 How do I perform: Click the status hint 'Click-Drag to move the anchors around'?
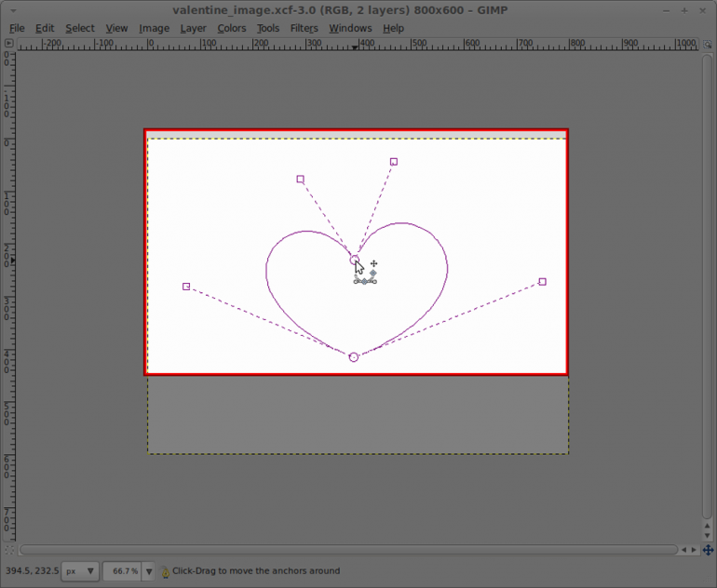pyautogui.click(x=256, y=571)
